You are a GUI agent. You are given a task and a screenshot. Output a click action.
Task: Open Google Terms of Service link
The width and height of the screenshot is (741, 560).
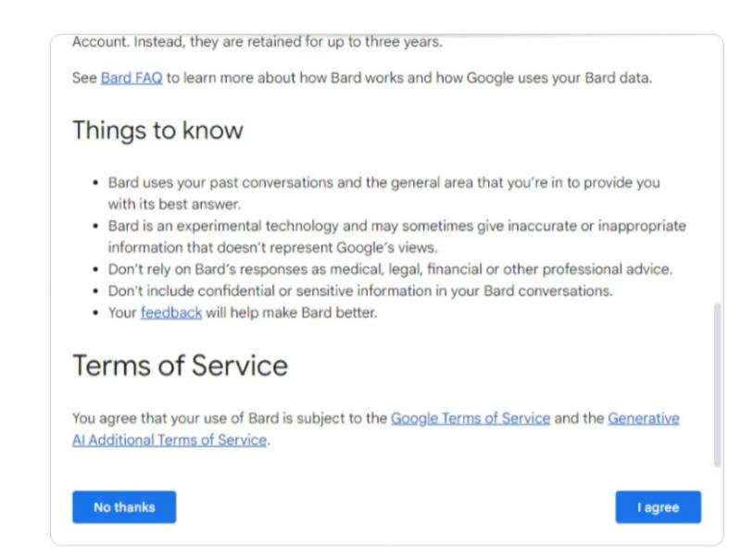click(471, 418)
